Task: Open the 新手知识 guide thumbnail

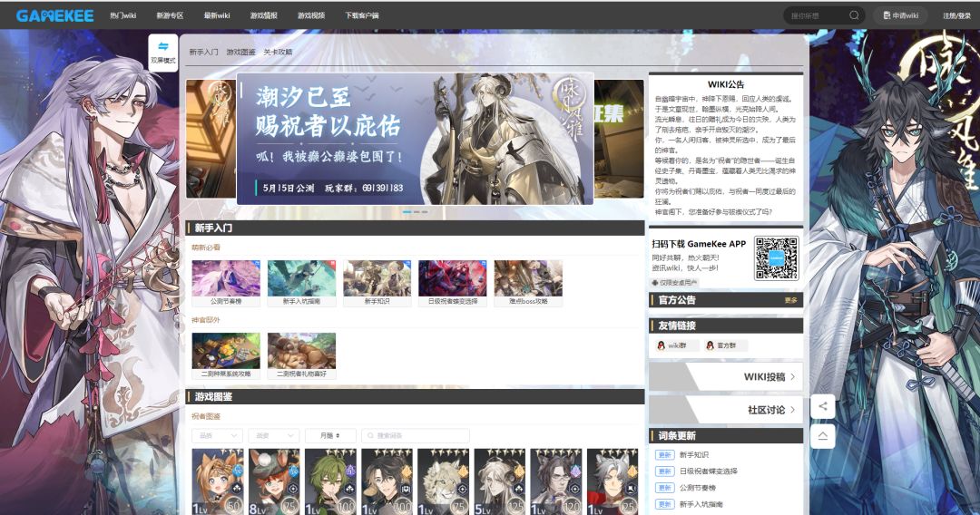Action: pyautogui.click(x=377, y=283)
